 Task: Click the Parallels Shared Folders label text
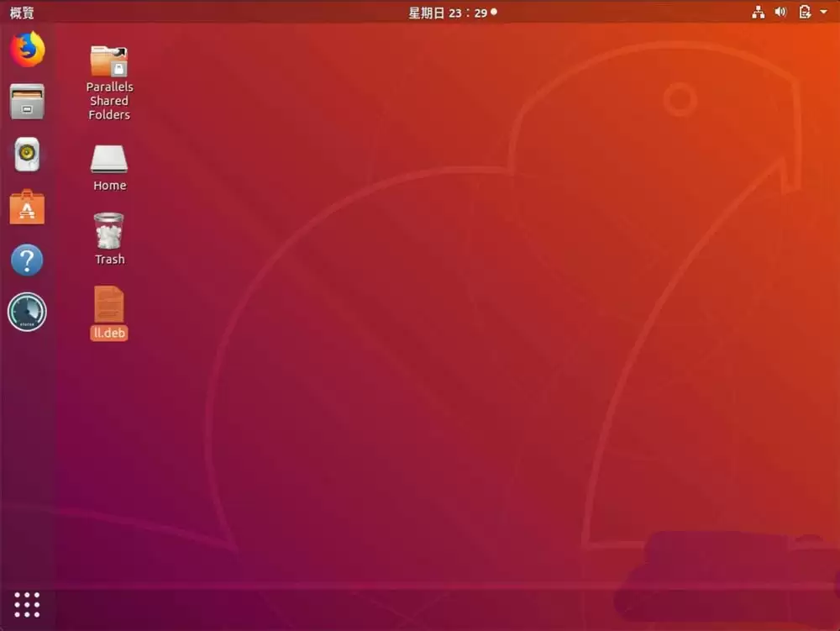[x=109, y=101]
